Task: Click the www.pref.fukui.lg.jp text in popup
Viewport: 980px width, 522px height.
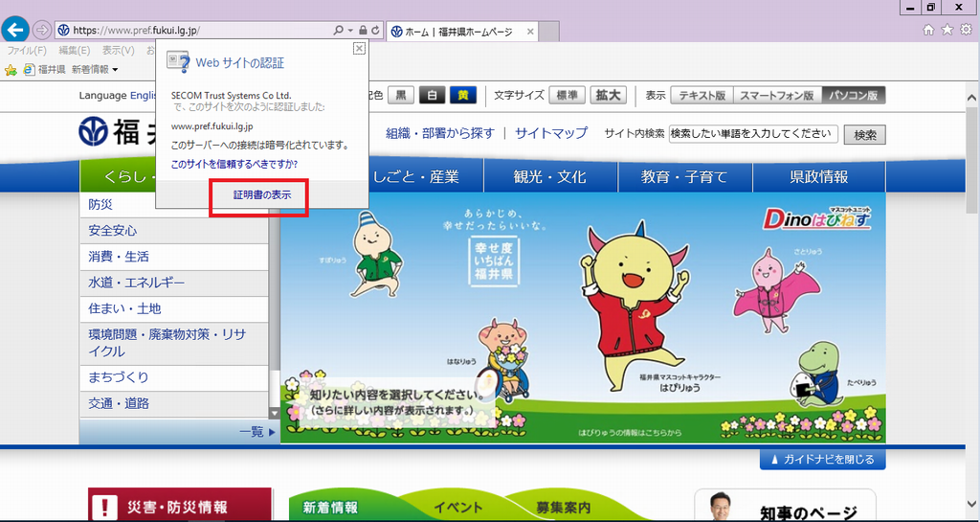Action: point(212,126)
